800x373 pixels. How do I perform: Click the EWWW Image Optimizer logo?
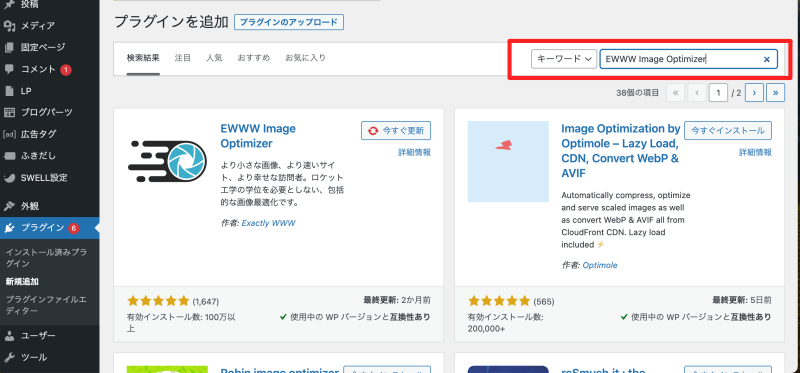point(167,160)
